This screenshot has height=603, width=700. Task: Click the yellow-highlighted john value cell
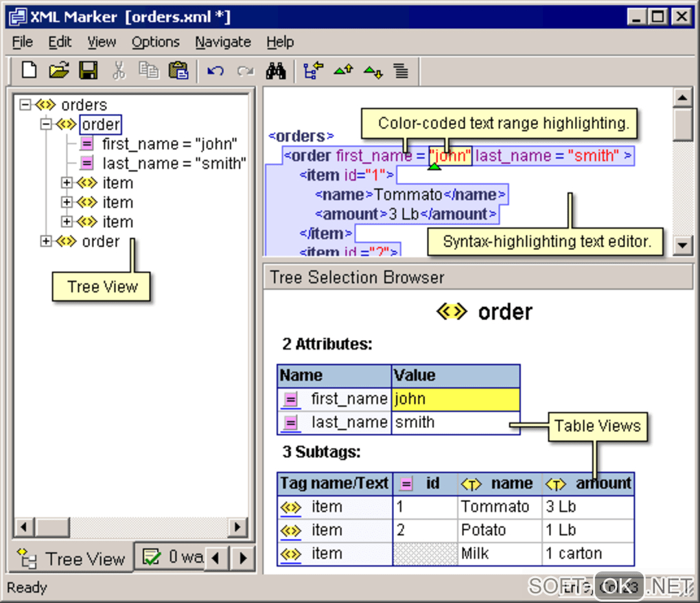click(456, 399)
